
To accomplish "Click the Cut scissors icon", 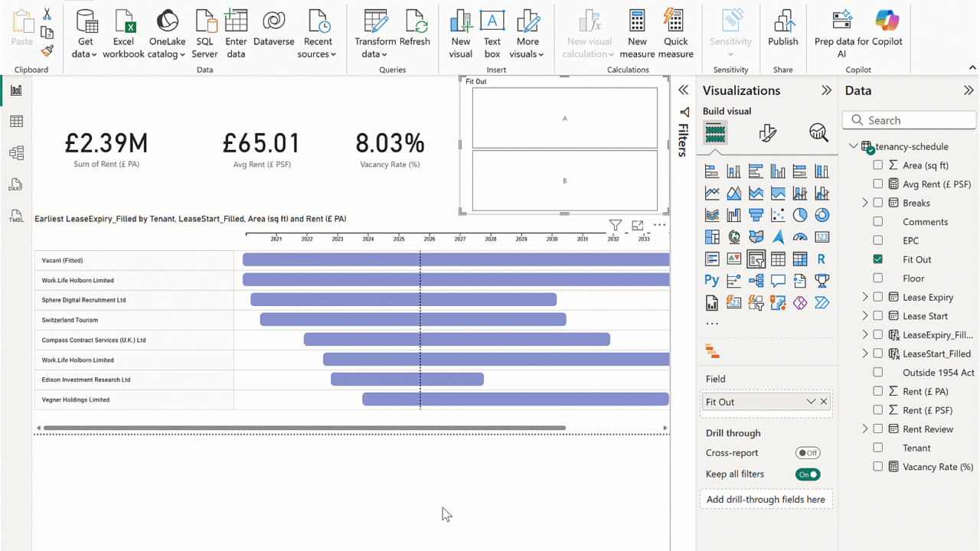I will coord(47,15).
